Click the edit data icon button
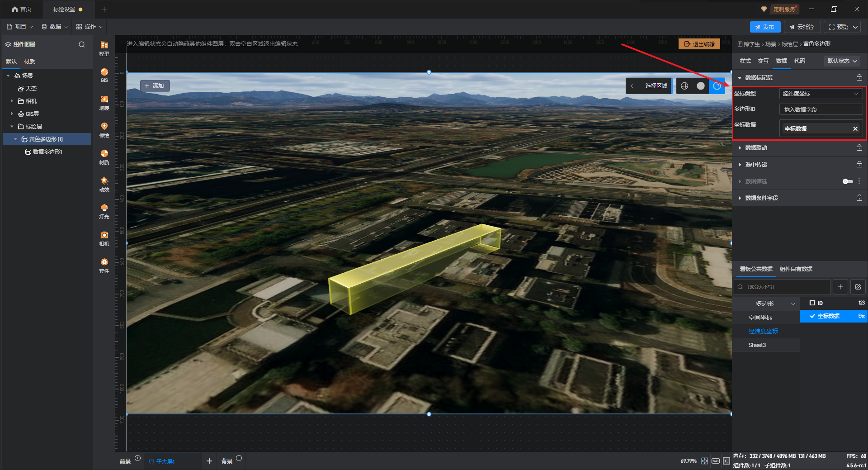868x470 pixels. (x=858, y=287)
